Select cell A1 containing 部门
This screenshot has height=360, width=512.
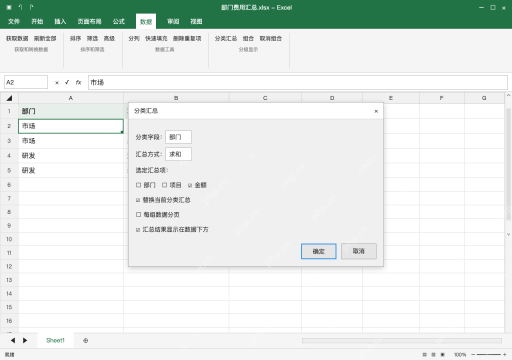[71, 111]
